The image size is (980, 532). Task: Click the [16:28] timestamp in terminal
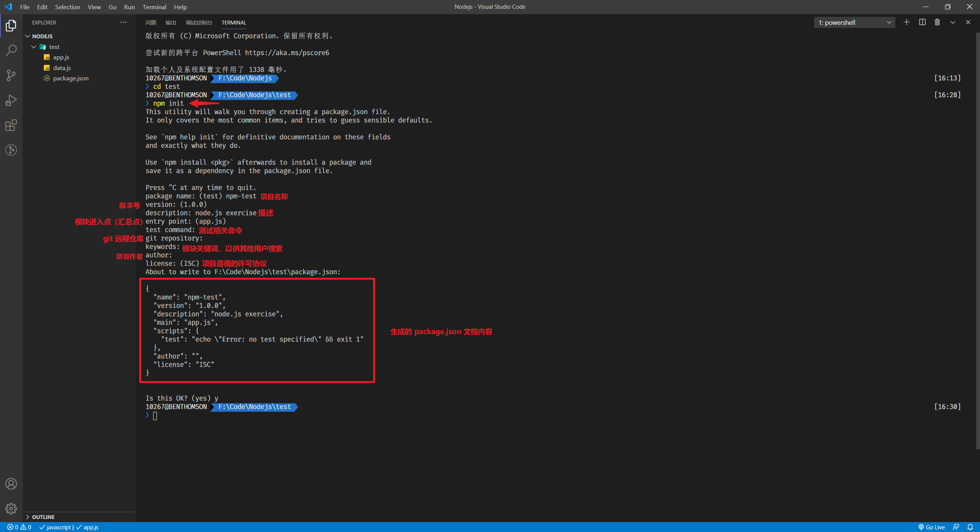tap(947, 95)
